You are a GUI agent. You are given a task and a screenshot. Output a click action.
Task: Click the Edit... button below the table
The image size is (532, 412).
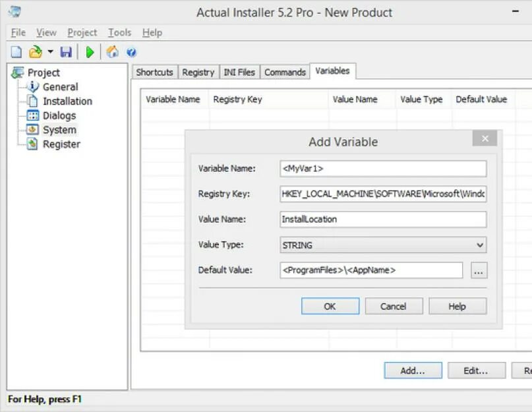pos(477,370)
